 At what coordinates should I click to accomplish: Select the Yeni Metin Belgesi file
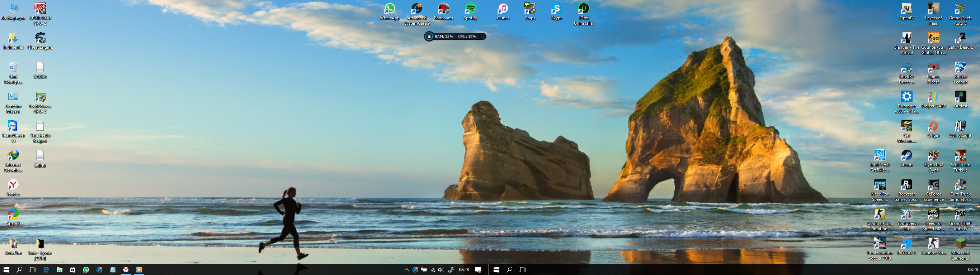(x=40, y=132)
